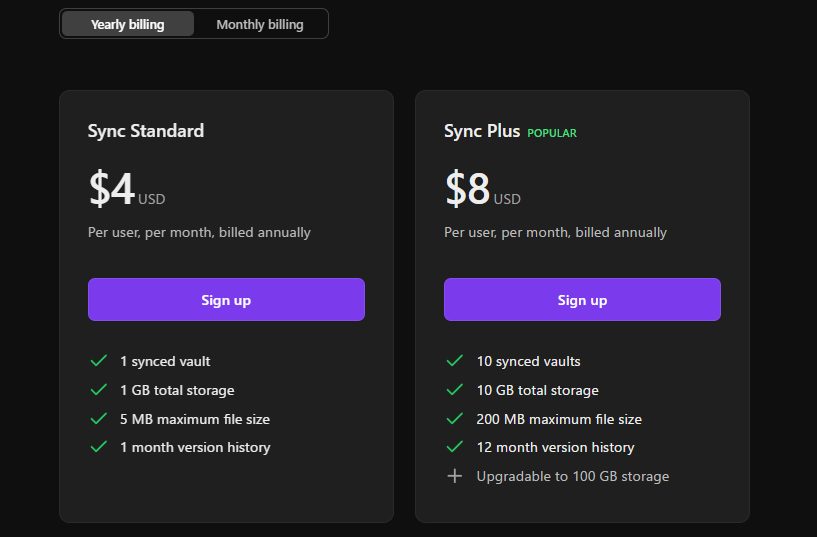This screenshot has width=817, height=537.
Task: Click checkmark beside 1 synced vault
Action: (x=99, y=361)
